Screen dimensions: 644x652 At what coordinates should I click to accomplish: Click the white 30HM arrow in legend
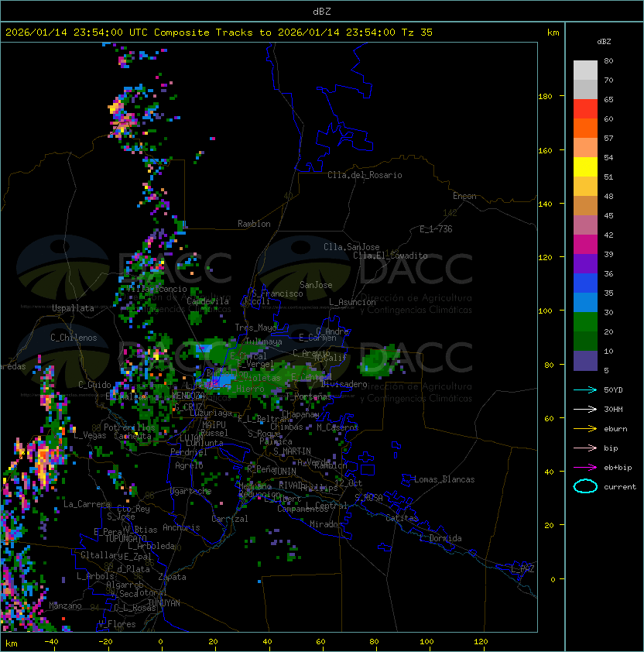pyautogui.click(x=585, y=409)
